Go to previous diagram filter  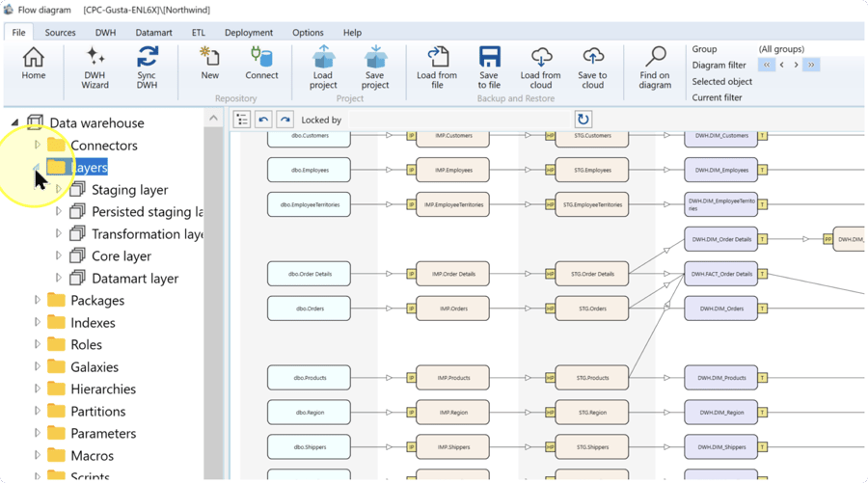(781, 65)
